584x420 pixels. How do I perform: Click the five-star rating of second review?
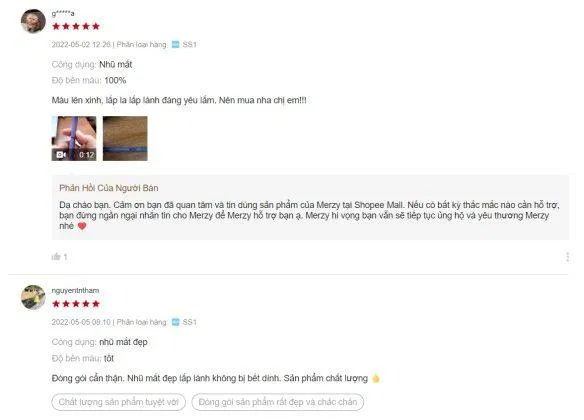(x=76, y=304)
